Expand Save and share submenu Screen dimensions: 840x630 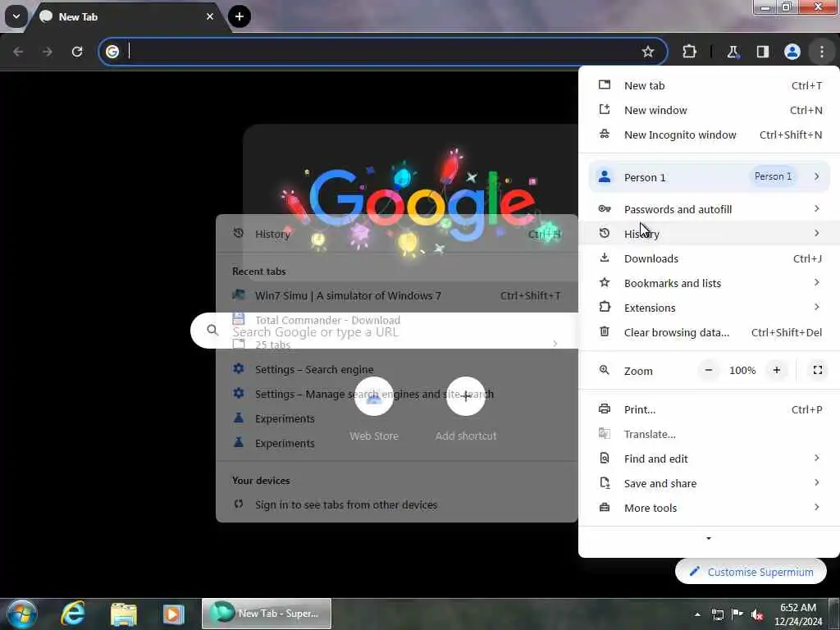pyautogui.click(x=709, y=483)
